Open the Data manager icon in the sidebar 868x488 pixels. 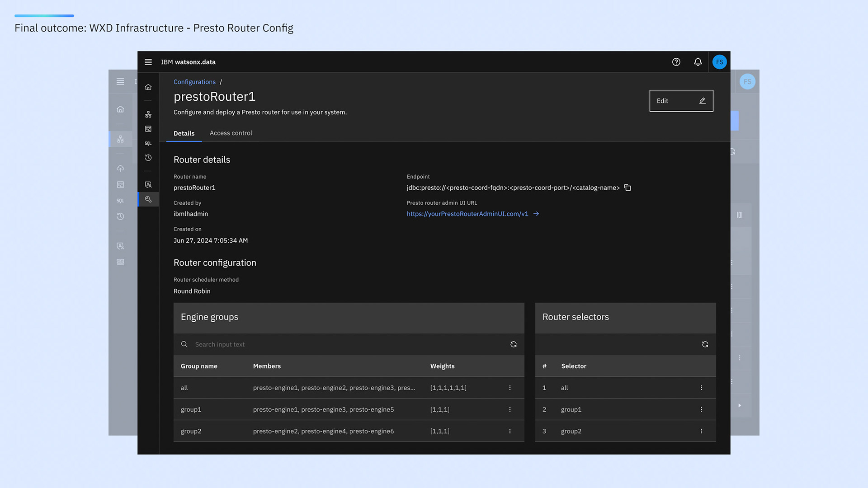click(x=148, y=129)
